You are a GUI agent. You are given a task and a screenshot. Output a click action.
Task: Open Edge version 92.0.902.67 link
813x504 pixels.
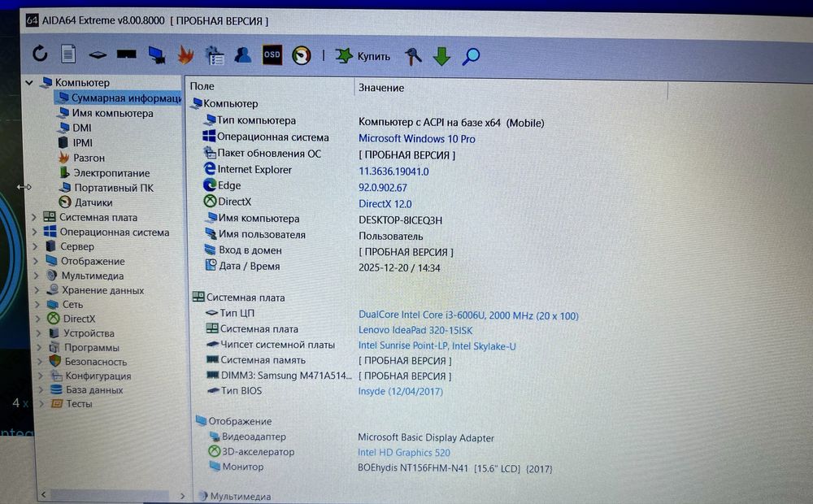(x=383, y=188)
